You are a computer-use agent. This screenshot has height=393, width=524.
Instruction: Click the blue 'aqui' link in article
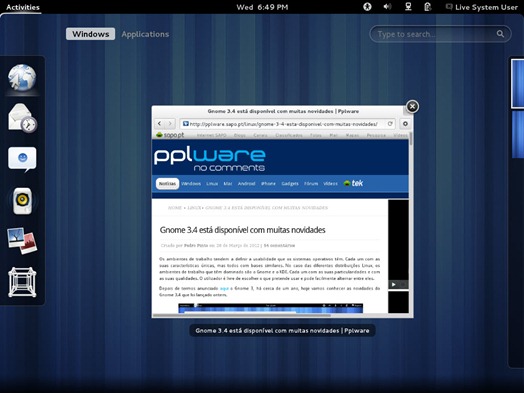coord(224,288)
